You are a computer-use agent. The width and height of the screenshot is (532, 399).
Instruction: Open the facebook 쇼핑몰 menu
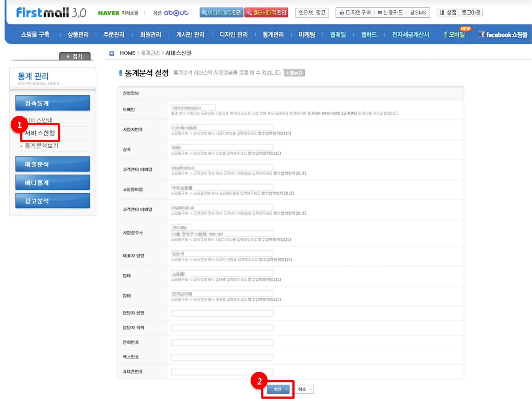(x=503, y=35)
